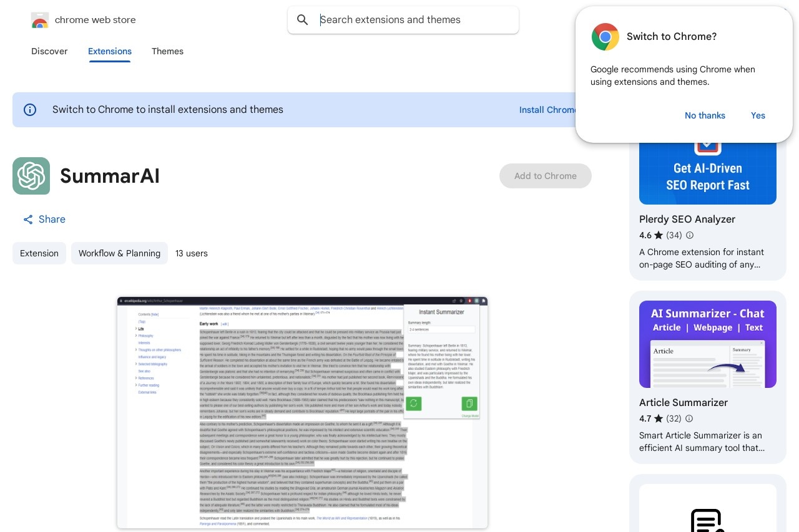
Task: Click the SummarAI extension logo icon
Action: click(31, 176)
